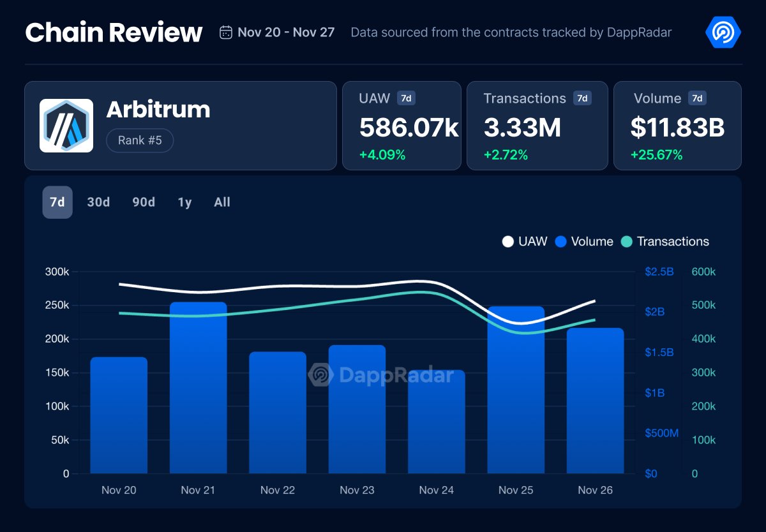Open the Arbitrum chain details panel
Screen dimensions: 766x532
pos(158,110)
